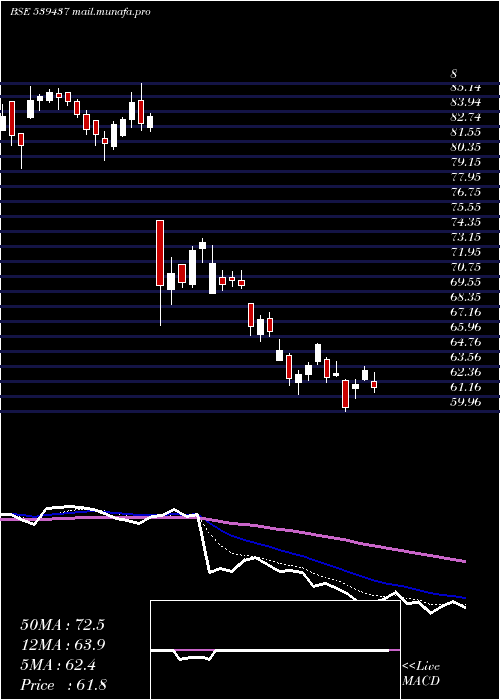Click the mail.munafa.pro watermark link text
Viewport: 500px width, 700px height.
[x=111, y=12]
